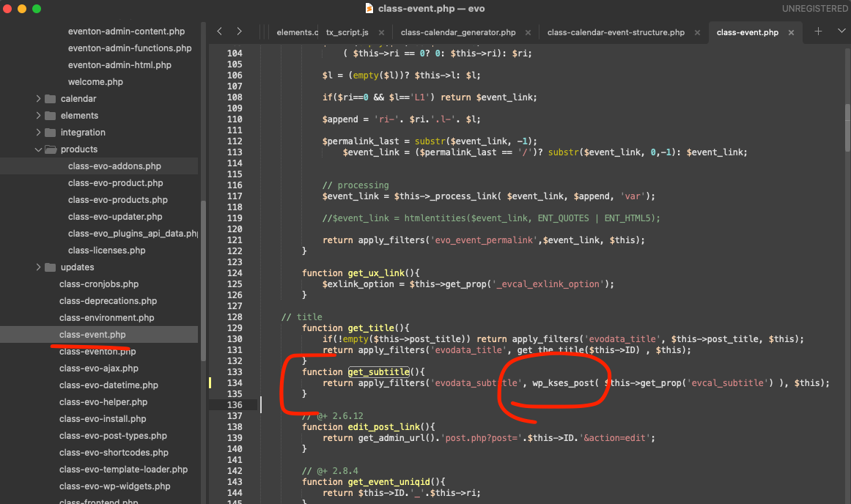Expand the integration folder
The height and width of the screenshot is (504, 851).
coord(38,133)
